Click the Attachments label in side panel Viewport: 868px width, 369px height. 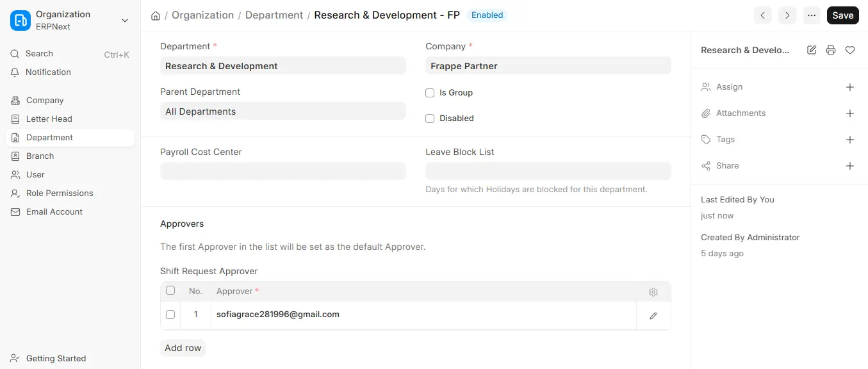741,113
